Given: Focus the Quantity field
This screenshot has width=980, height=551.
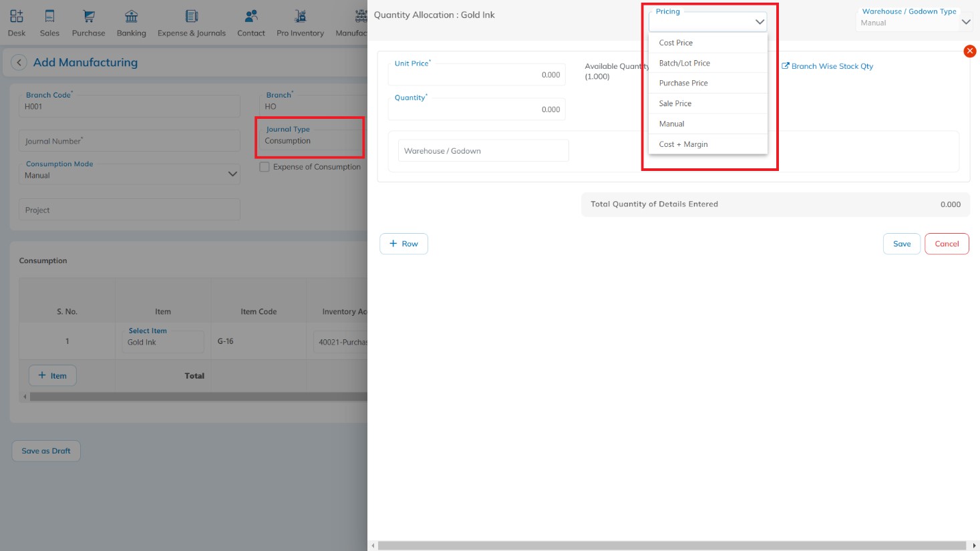Looking at the screenshot, I should pyautogui.click(x=476, y=109).
